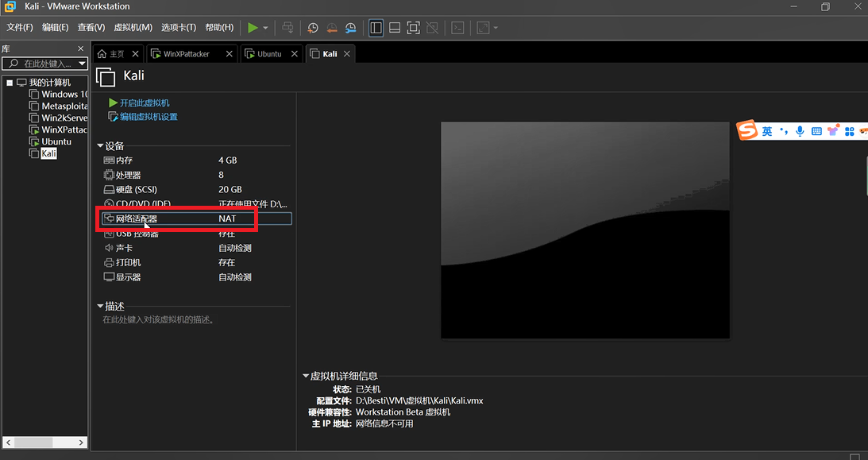The width and height of the screenshot is (868, 460).
Task: Collapse the 描述 section
Action: pos(100,306)
